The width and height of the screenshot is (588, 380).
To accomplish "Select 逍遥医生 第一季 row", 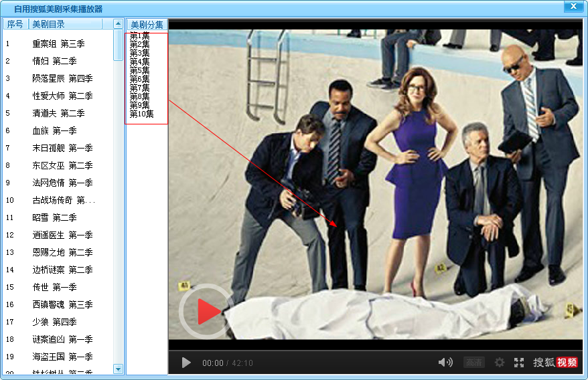I will [x=58, y=235].
